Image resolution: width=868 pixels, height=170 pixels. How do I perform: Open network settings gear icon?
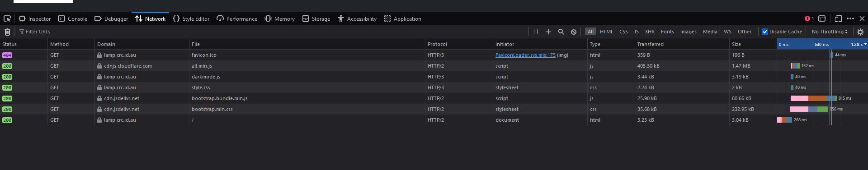click(860, 32)
